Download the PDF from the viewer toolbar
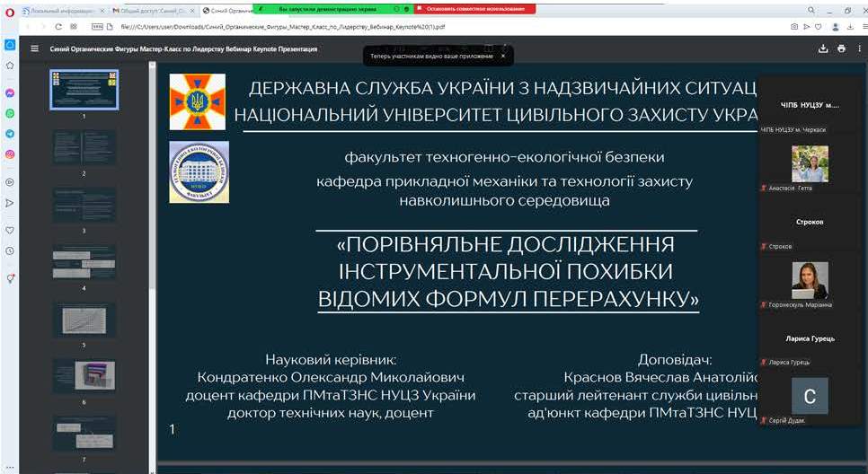868x474 pixels. [x=822, y=48]
